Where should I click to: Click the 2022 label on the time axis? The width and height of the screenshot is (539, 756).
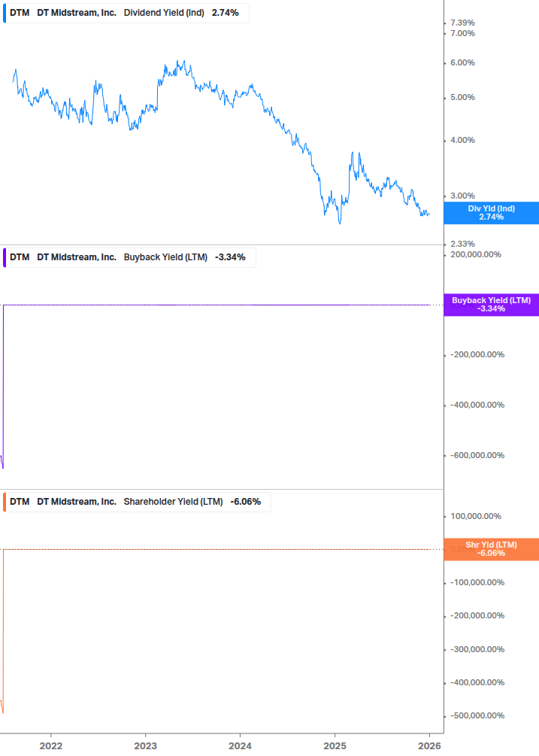pyautogui.click(x=50, y=746)
